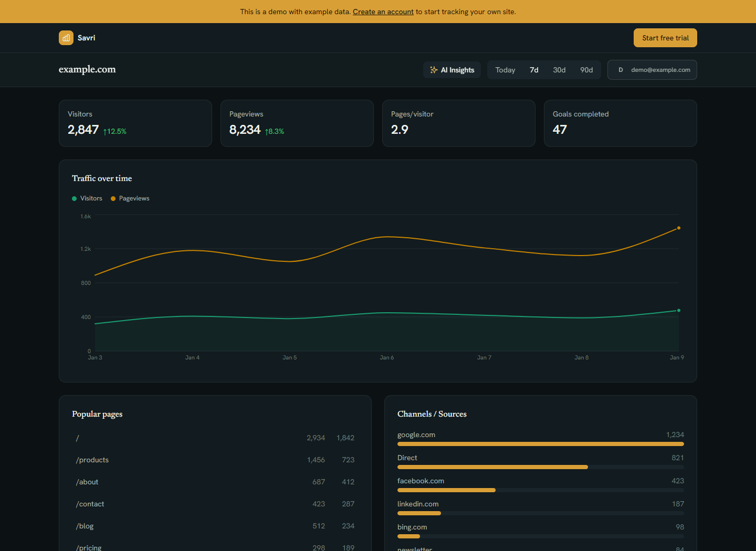The width and height of the screenshot is (756, 551).
Task: Click the facebook.com source progress bar
Action: [541, 490]
